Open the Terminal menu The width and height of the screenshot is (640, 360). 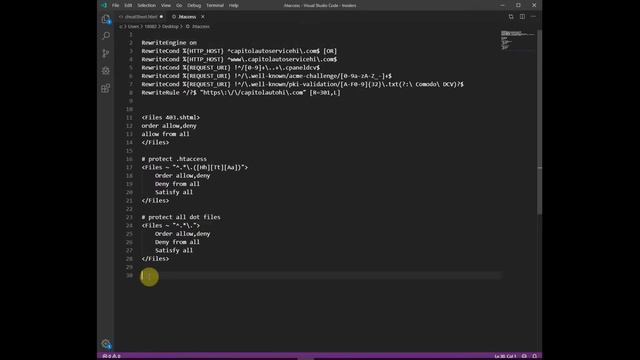215,5
